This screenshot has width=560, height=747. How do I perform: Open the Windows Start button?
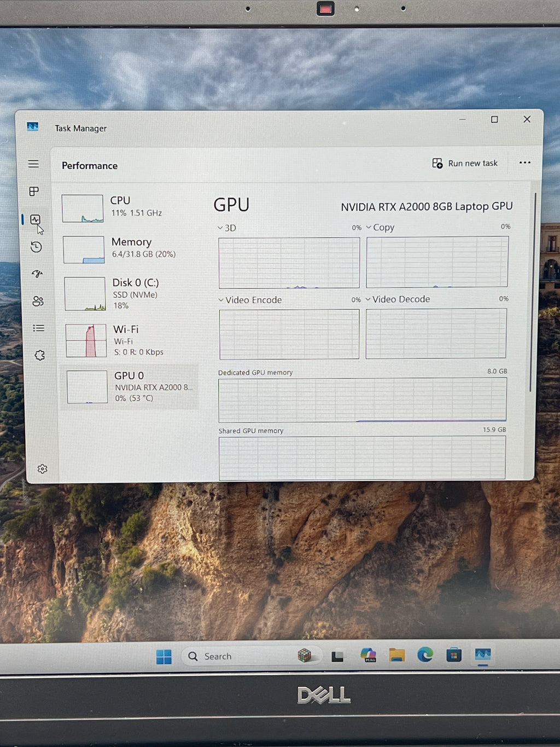point(164,657)
